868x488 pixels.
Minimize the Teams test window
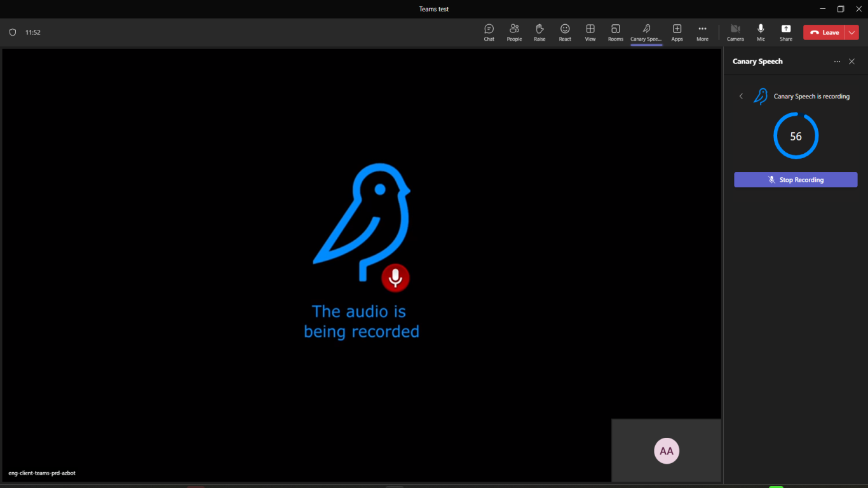(x=823, y=9)
